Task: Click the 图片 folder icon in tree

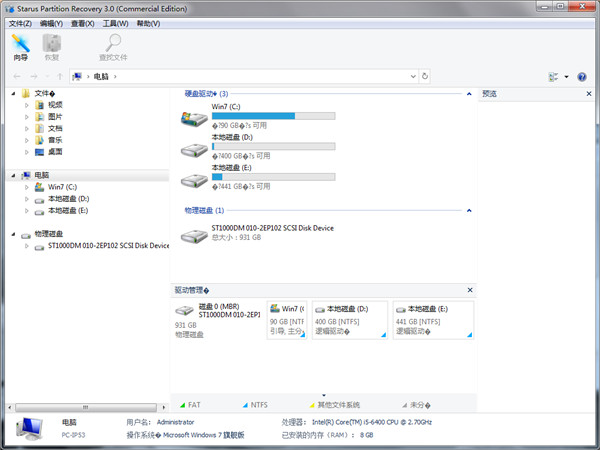Action: coord(39,117)
